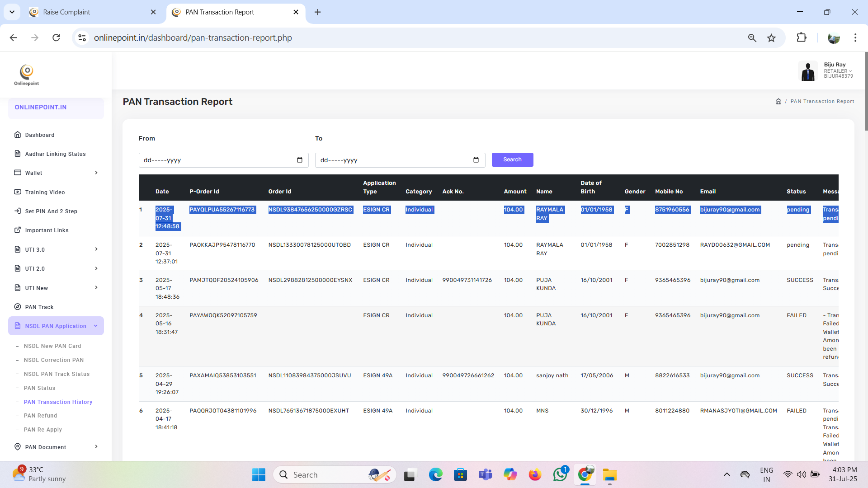The width and height of the screenshot is (868, 488).
Task: Click the Search button
Action: [512, 160]
